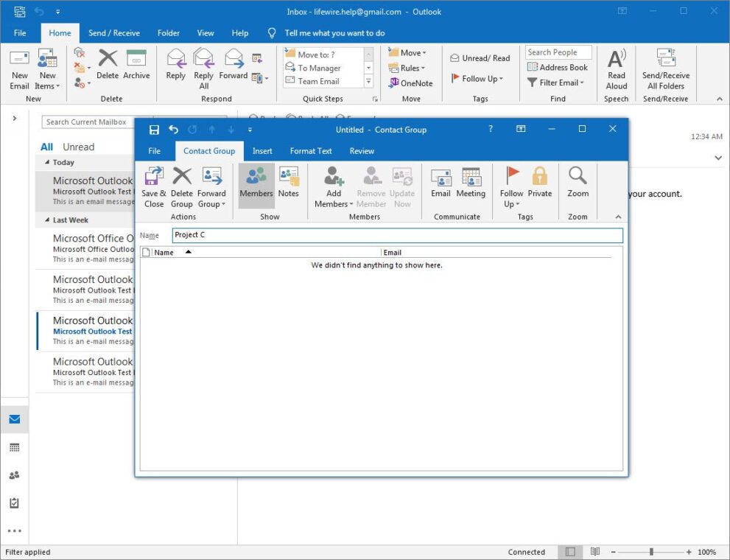Open Rules dropdown

[x=407, y=68]
